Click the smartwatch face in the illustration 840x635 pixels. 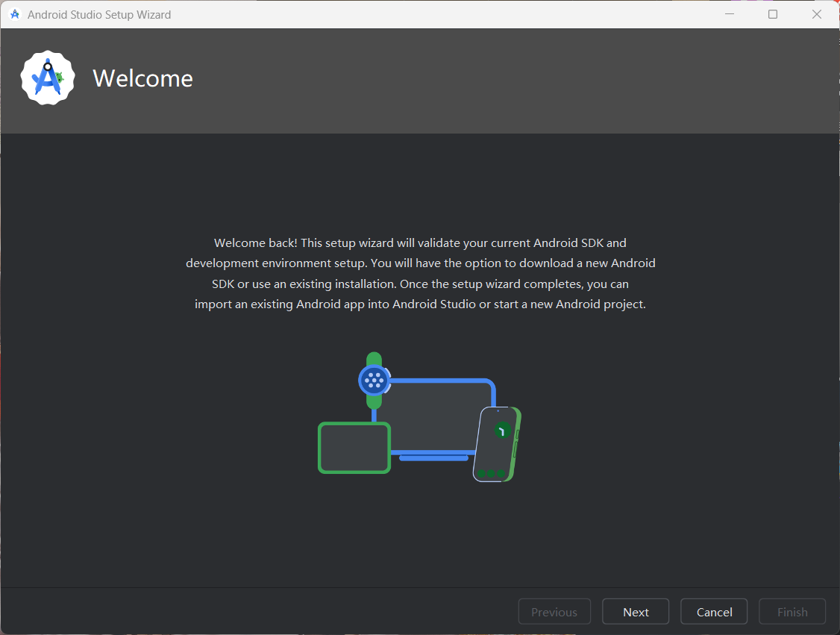pos(374,380)
